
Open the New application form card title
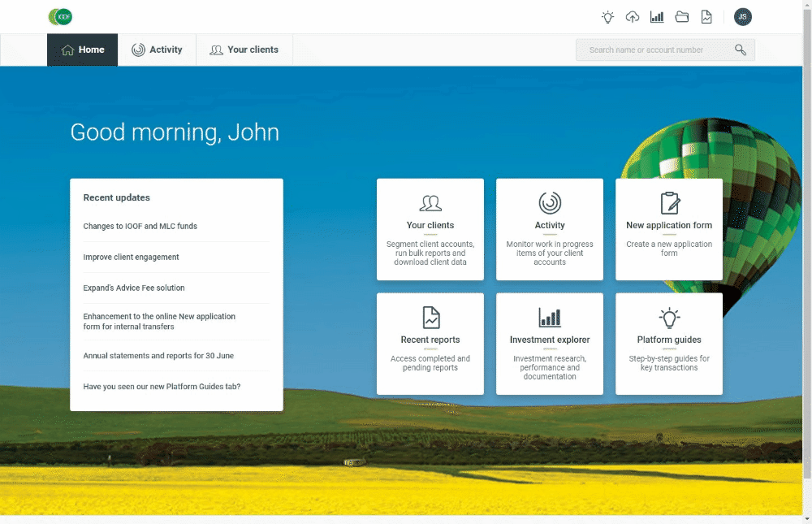(x=669, y=226)
